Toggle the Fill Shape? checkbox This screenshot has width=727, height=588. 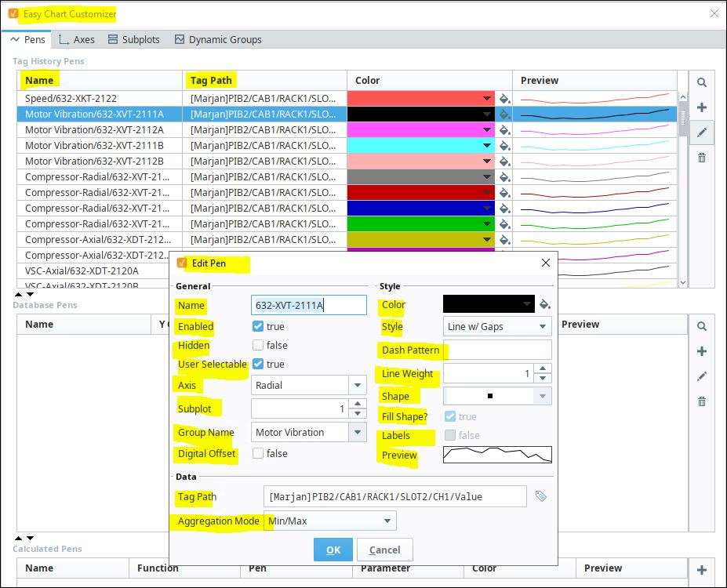pyautogui.click(x=449, y=416)
